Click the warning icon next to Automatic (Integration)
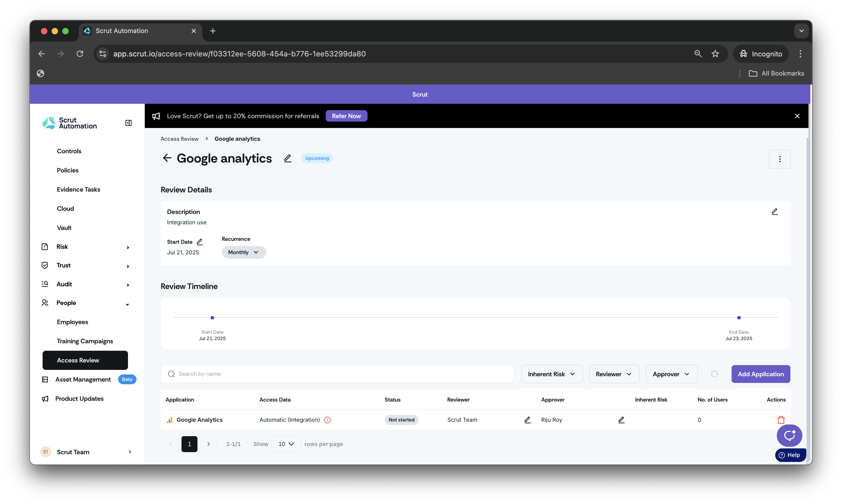842x504 pixels. pyautogui.click(x=327, y=420)
